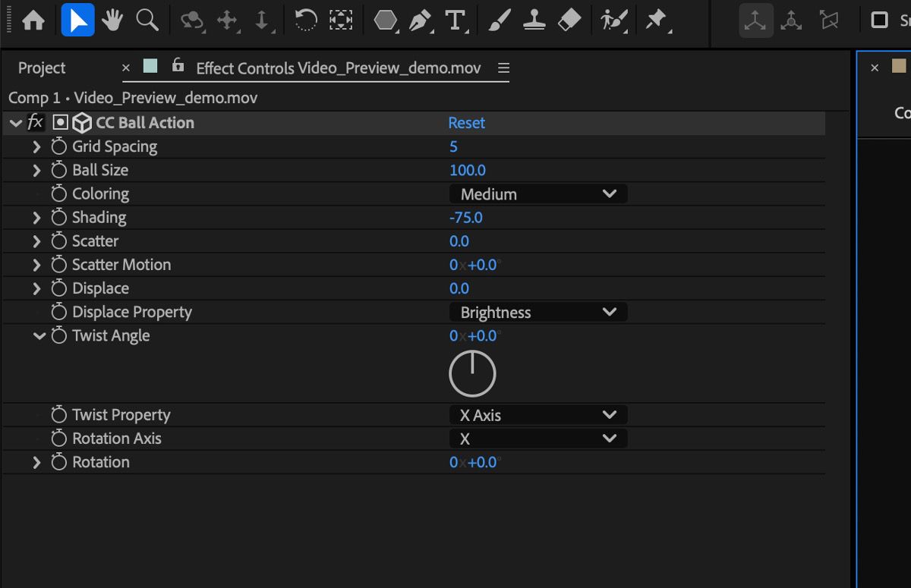Activate the Roto Brush tool
Screen dimensions: 911x588
click(x=613, y=20)
